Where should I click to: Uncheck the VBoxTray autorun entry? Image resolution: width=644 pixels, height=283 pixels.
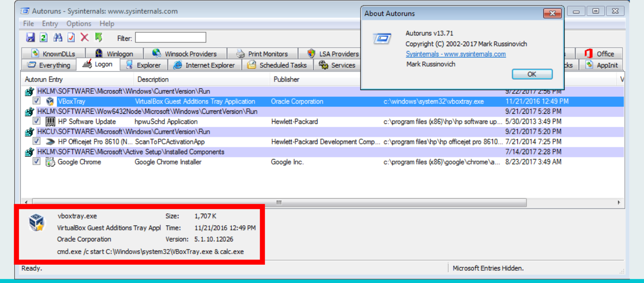(x=37, y=101)
